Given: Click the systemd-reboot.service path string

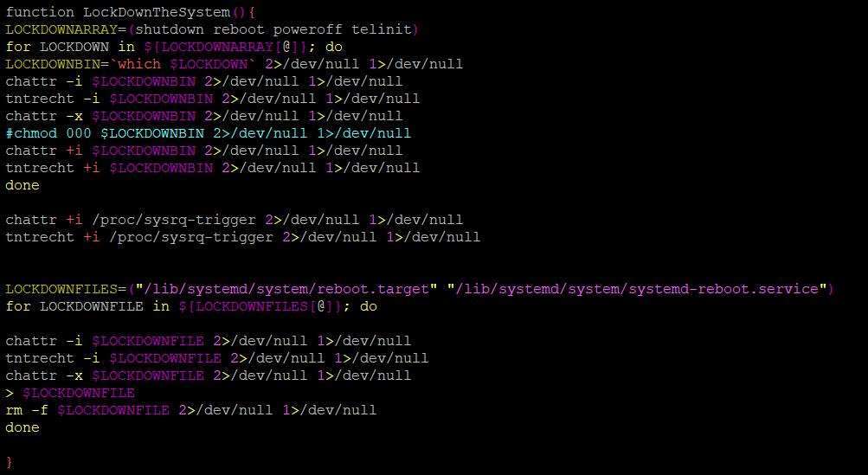Looking at the screenshot, I should [x=638, y=289].
